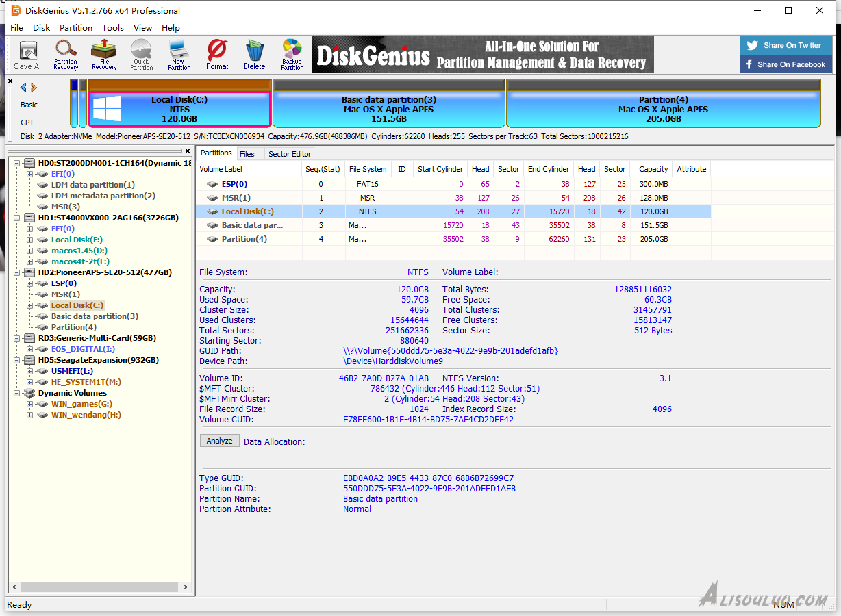Select Basic data partition(3) in tree

[95, 316]
